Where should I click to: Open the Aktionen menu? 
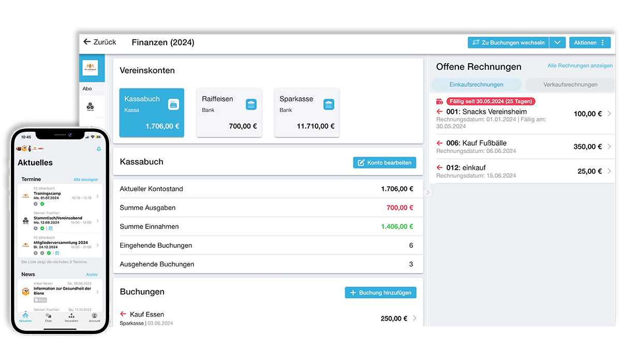[x=589, y=43]
